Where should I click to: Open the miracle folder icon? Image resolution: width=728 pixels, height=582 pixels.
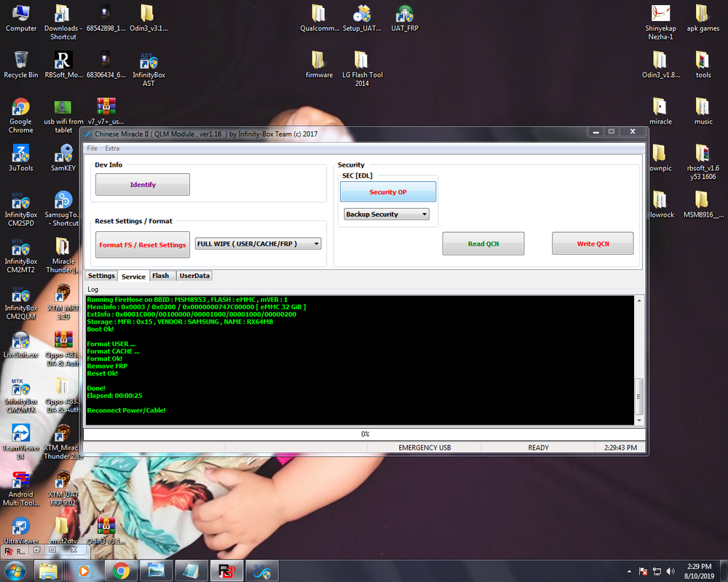tap(660, 111)
